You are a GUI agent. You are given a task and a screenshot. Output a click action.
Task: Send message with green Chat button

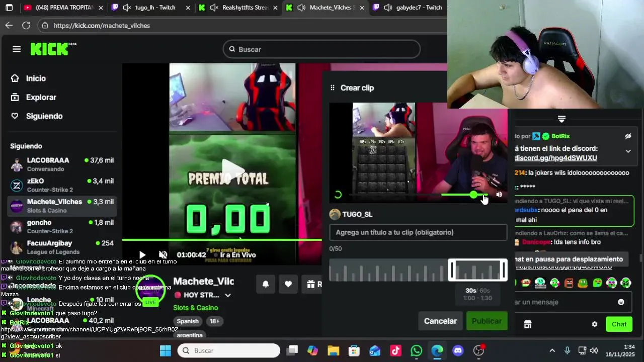coord(619,324)
